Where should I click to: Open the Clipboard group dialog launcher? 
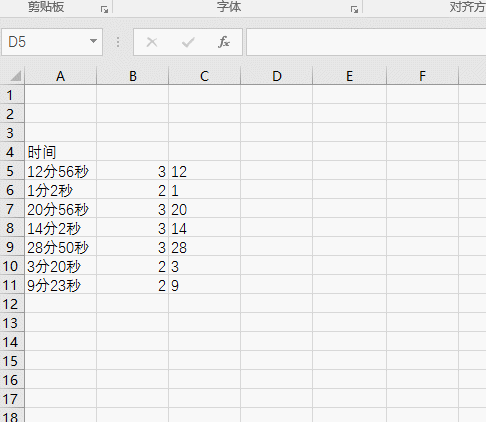104,10
